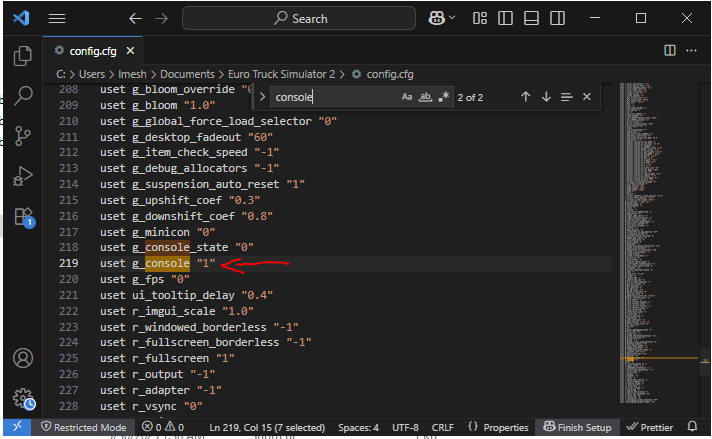Close the config.cfg tab
The width and height of the screenshot is (712, 439).
[x=130, y=51]
